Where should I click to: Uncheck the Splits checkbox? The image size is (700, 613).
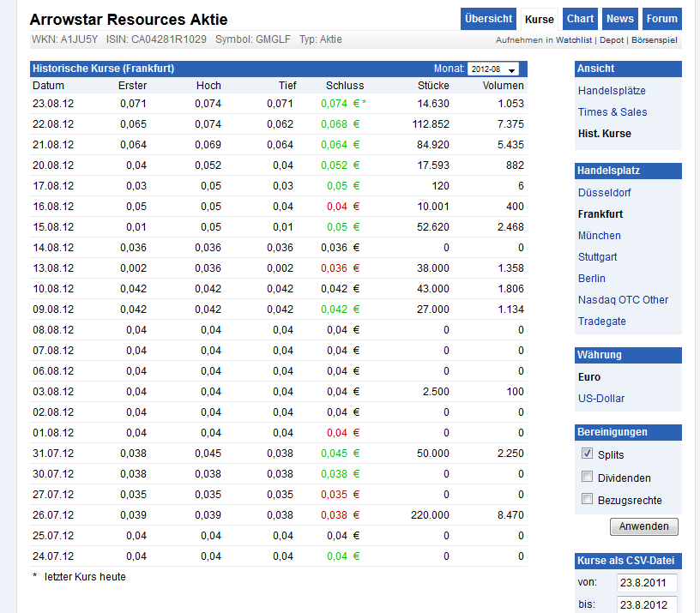pos(587,454)
